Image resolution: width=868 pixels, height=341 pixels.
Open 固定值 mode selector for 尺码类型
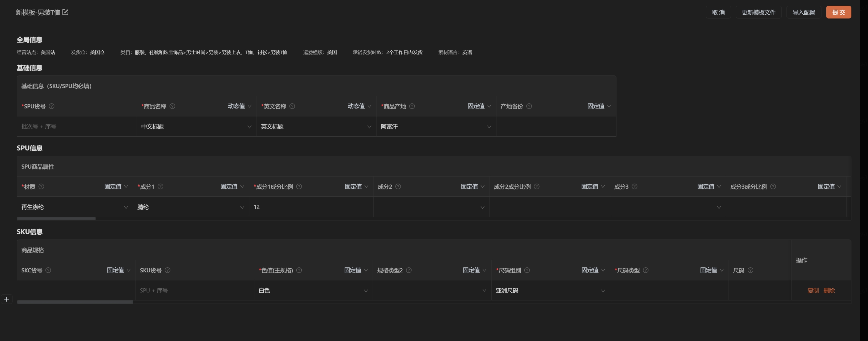point(712,270)
